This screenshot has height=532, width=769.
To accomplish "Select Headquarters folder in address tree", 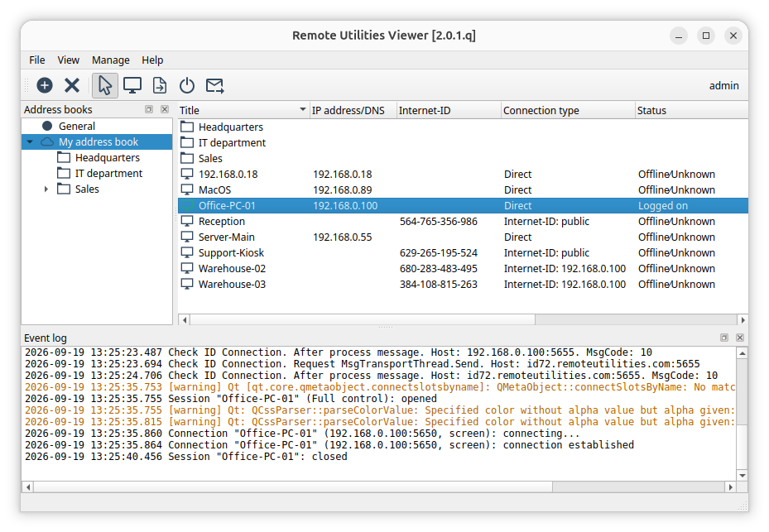I will click(x=107, y=157).
